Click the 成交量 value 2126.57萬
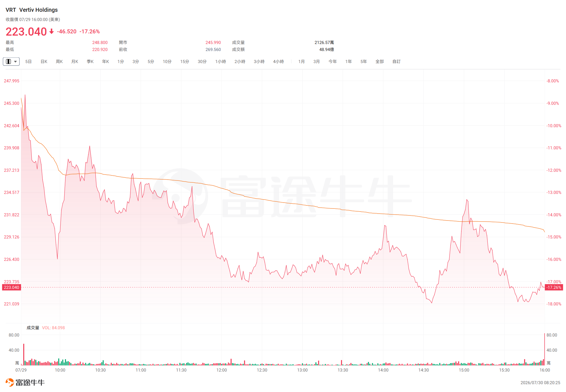 tap(324, 43)
